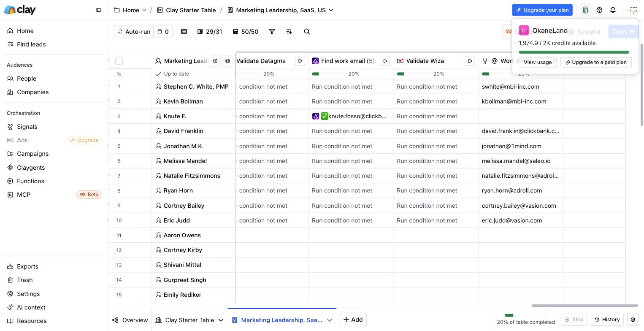Click the vertical table scrollbar
The height and width of the screenshot is (331, 644).
pyautogui.click(x=642, y=84)
